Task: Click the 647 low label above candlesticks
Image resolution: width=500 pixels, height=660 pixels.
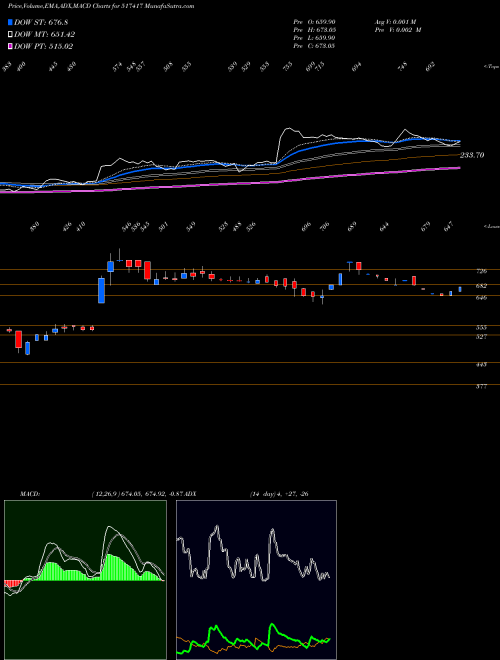Action: coord(448,227)
